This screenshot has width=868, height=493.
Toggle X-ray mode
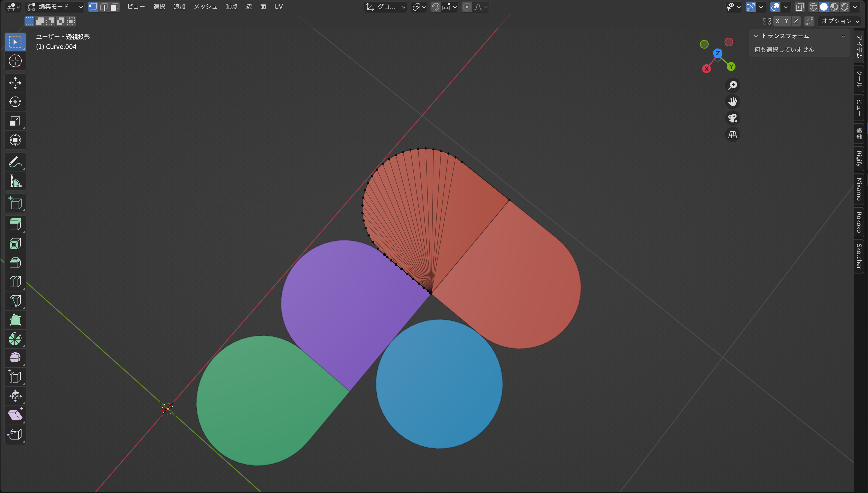pyautogui.click(x=800, y=7)
